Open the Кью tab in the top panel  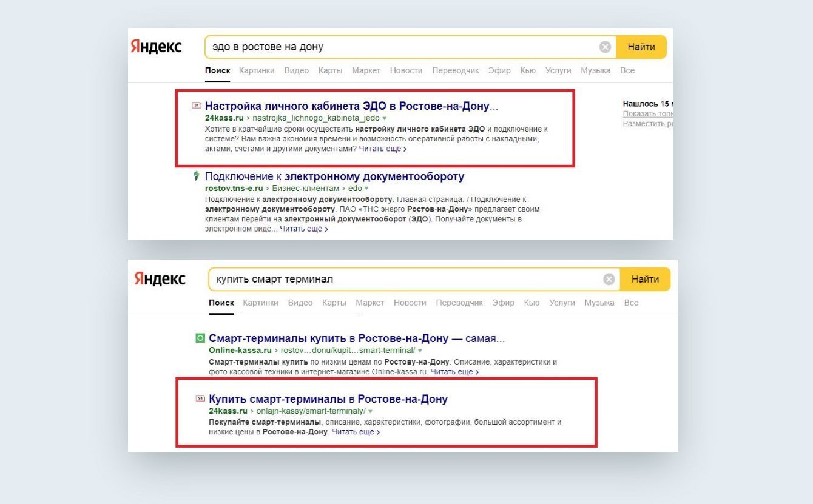528,70
